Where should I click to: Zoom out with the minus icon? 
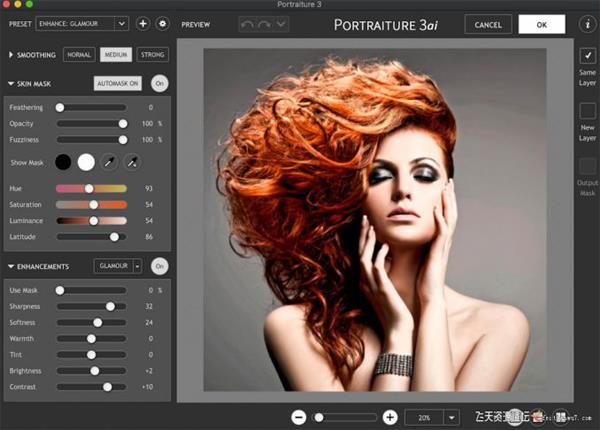coord(299,417)
